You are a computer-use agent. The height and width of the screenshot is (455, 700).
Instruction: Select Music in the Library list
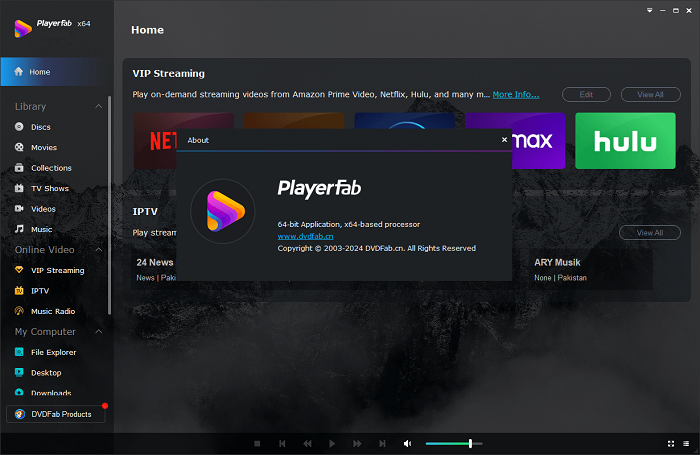click(x=41, y=229)
